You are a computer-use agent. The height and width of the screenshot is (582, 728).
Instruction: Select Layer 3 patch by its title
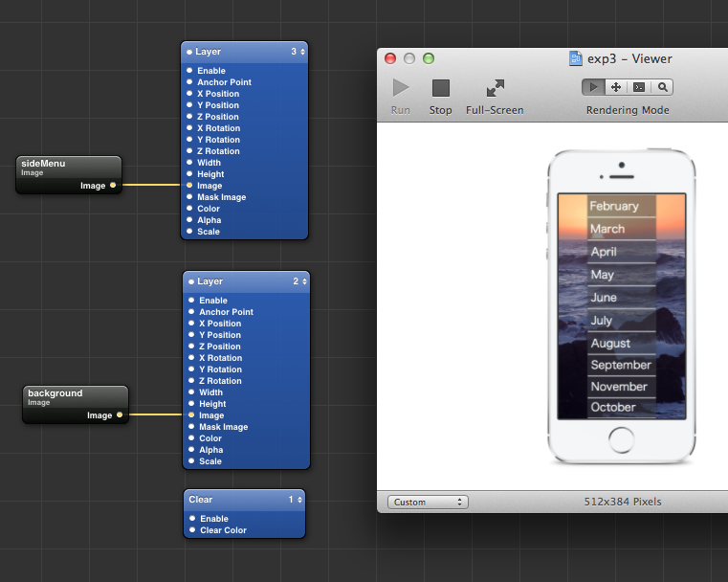click(x=208, y=52)
